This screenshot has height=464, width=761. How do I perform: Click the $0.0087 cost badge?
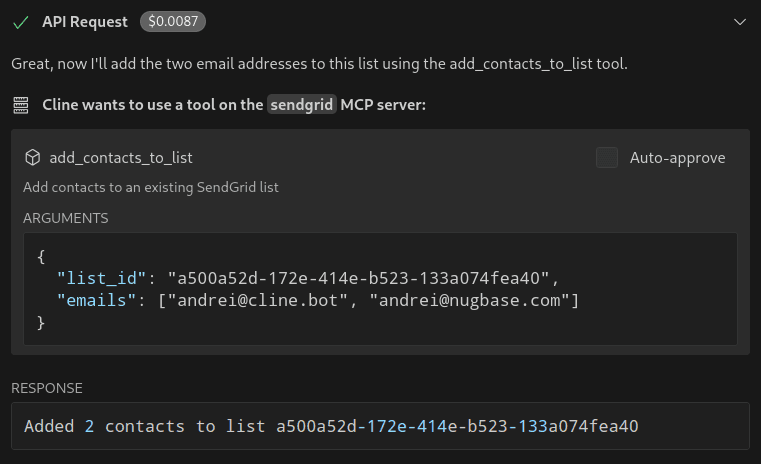173,21
